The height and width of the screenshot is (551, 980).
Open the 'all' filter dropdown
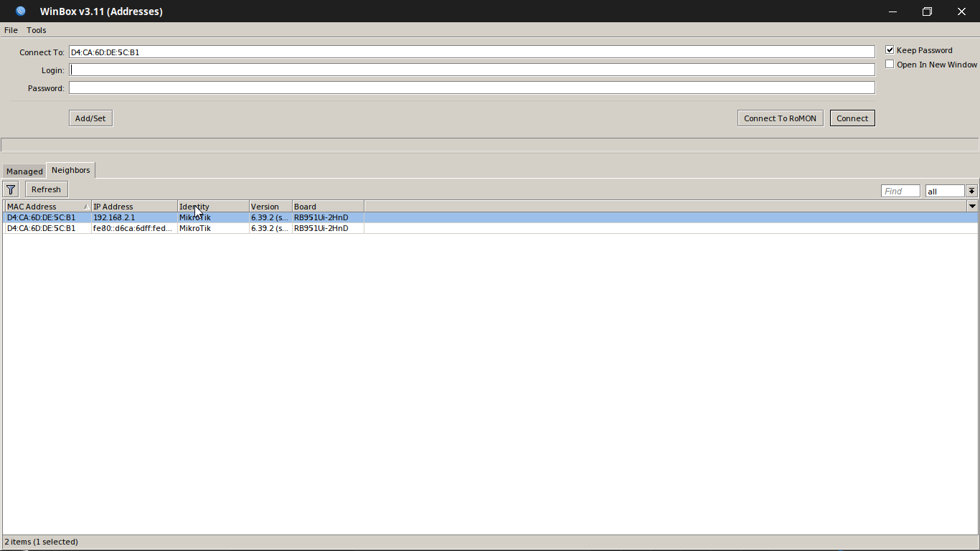click(971, 191)
